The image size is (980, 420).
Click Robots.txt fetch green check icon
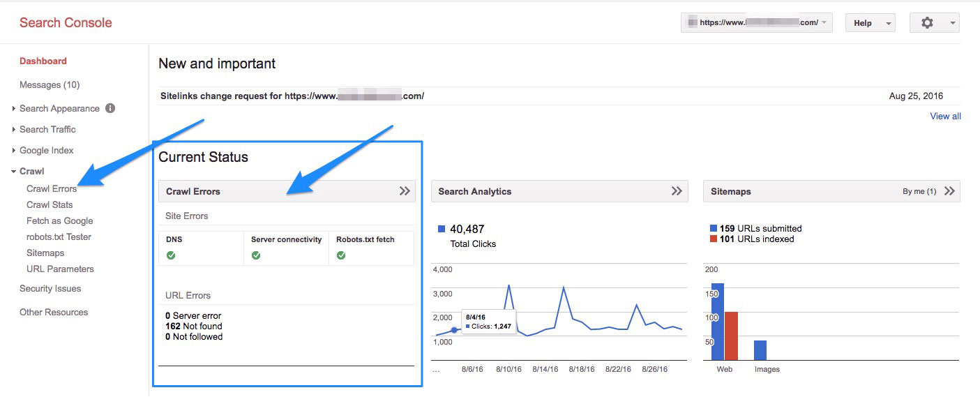tap(341, 255)
